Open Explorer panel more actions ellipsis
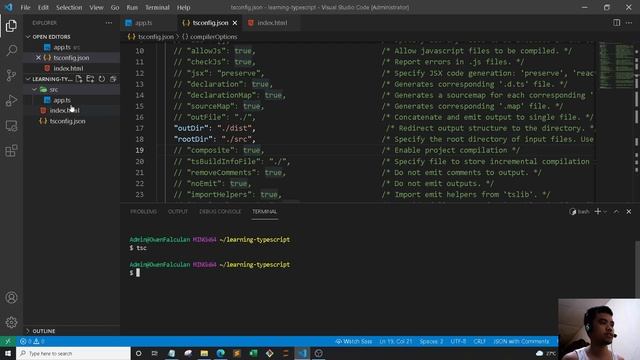The image size is (640, 360). [109, 23]
